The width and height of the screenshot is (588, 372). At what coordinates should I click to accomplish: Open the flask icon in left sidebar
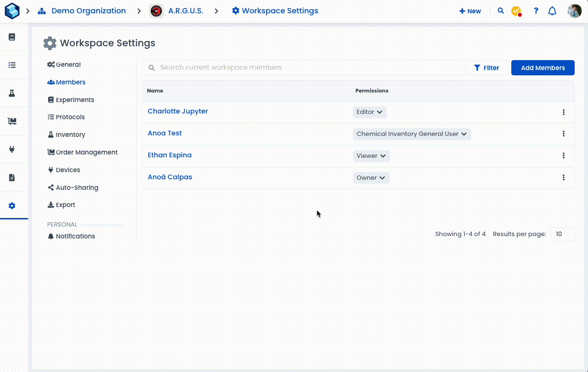[x=12, y=93]
